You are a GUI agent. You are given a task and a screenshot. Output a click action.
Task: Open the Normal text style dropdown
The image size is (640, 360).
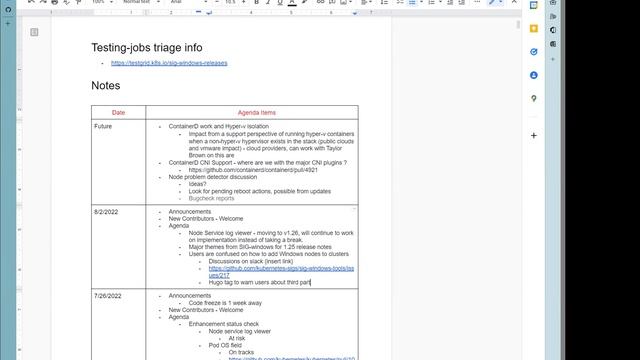[141, 2]
